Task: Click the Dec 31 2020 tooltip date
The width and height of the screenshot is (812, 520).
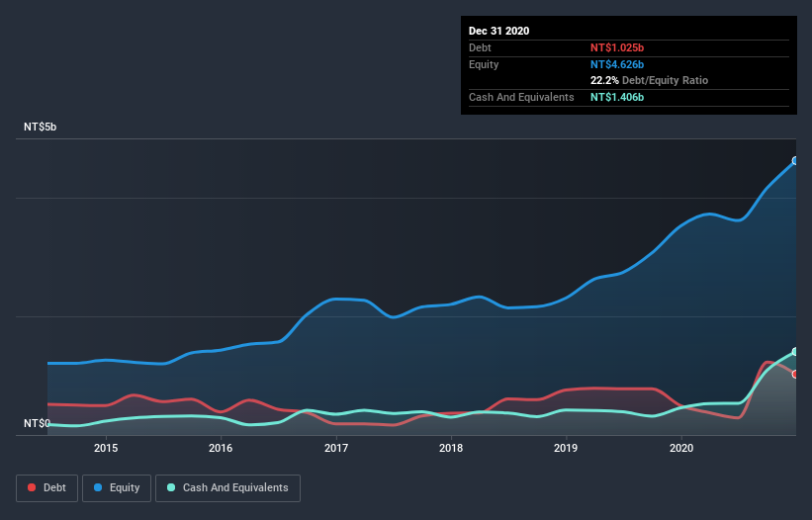Action: click(498, 31)
